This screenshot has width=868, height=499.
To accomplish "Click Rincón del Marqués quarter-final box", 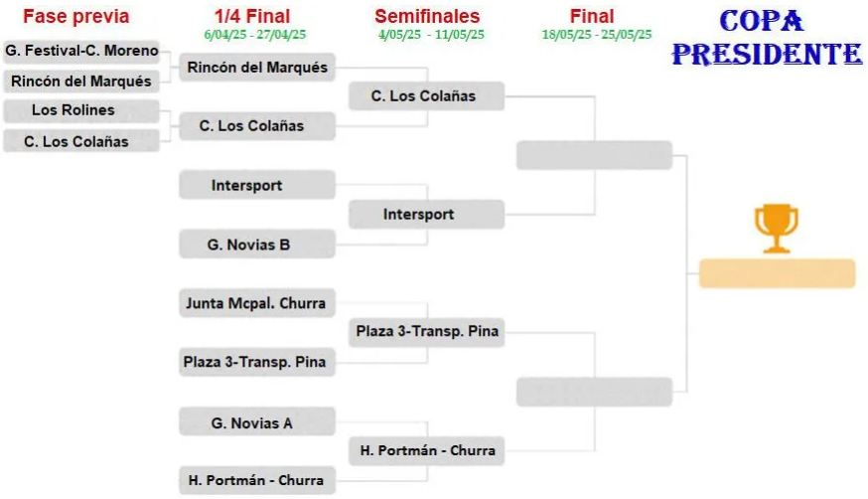I will click(x=257, y=68).
